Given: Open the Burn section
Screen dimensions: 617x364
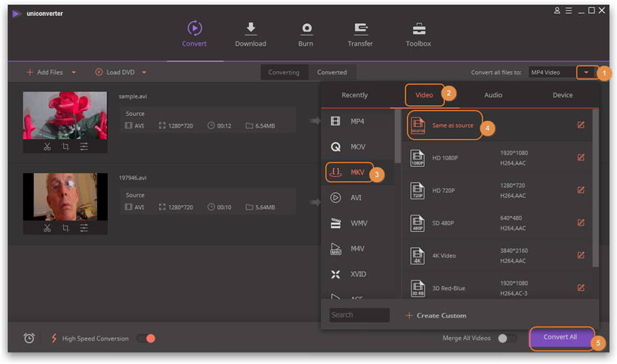Looking at the screenshot, I should [x=306, y=34].
